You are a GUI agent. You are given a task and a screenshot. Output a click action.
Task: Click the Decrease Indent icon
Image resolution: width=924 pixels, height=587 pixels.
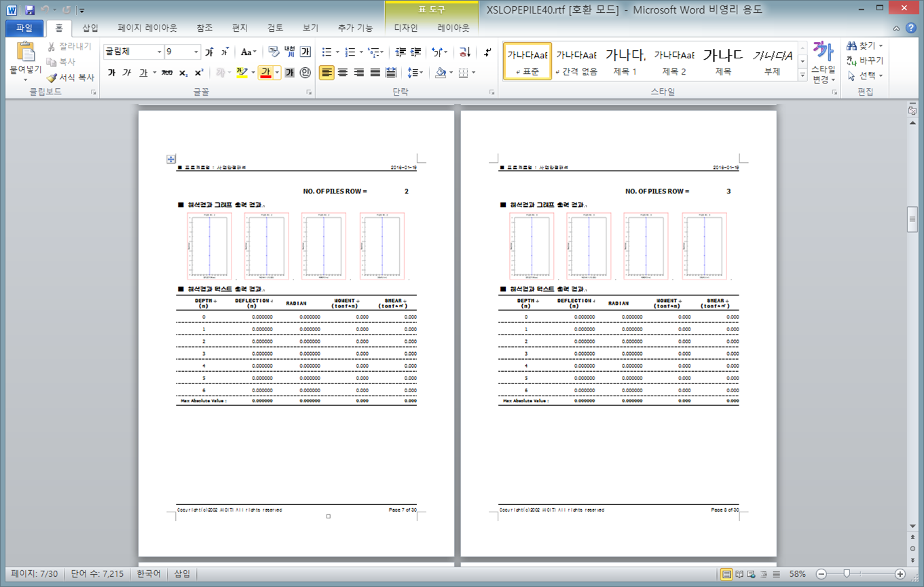coord(401,52)
